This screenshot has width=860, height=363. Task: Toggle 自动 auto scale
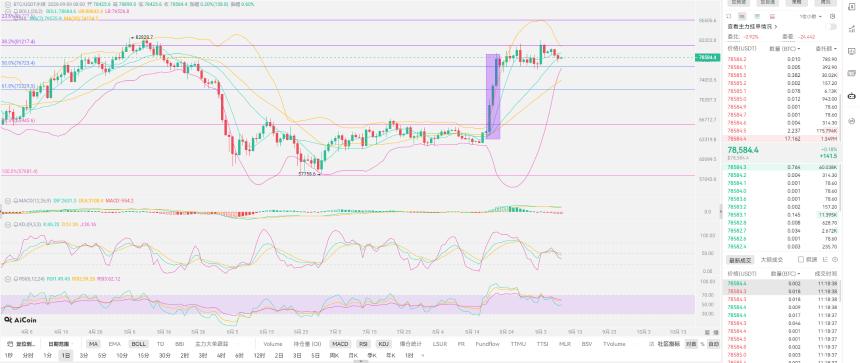tap(713, 344)
